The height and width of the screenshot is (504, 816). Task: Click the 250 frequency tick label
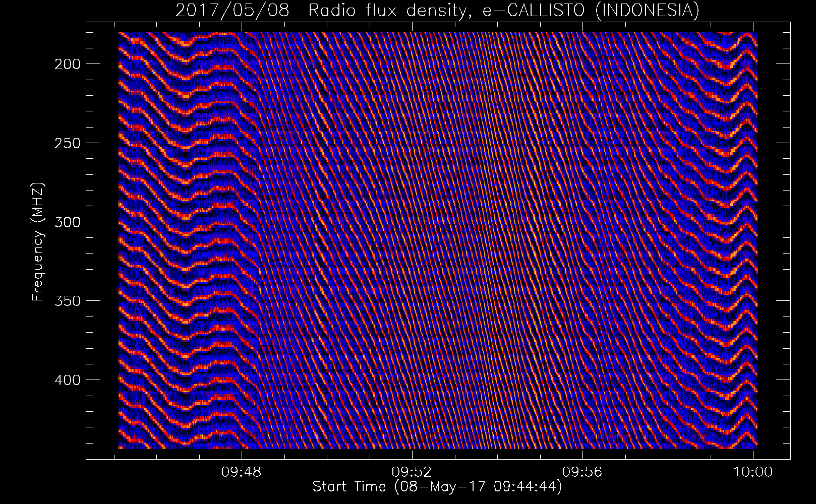(68, 143)
